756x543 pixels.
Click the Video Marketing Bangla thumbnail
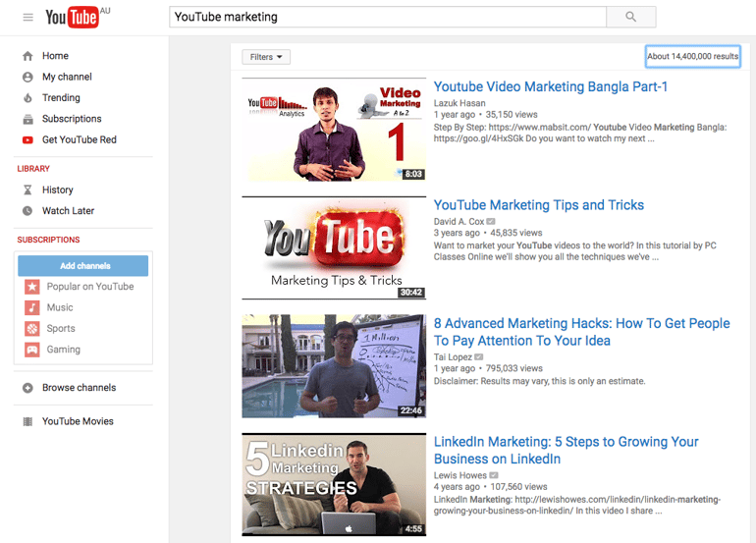point(334,130)
